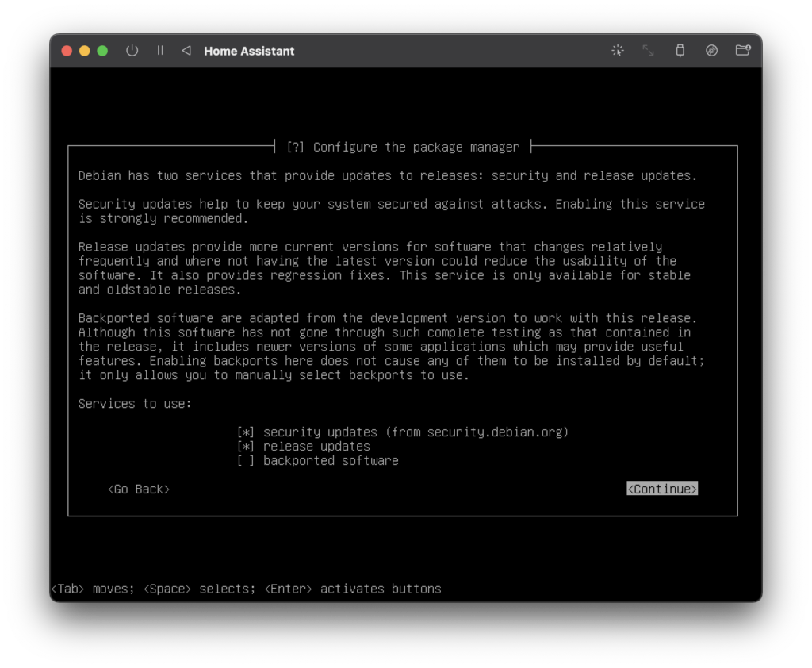Click the Tab moves Space selects help line

[x=246, y=589]
